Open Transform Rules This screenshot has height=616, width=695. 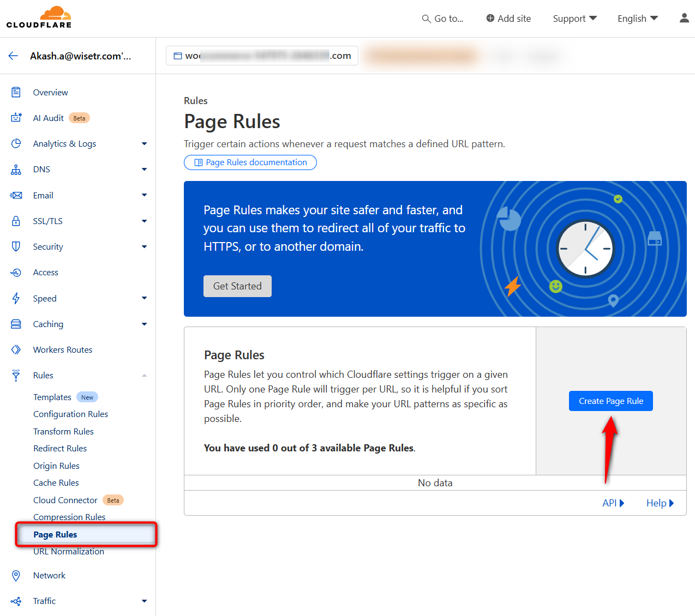click(x=63, y=431)
